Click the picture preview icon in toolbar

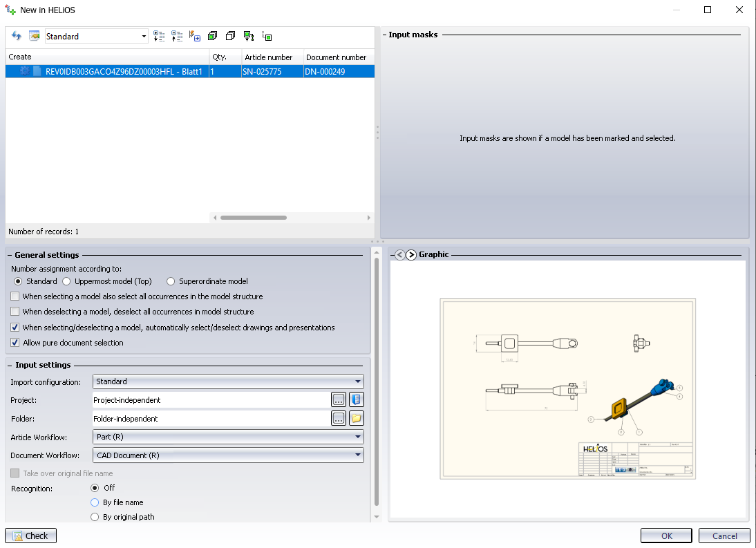click(x=34, y=36)
